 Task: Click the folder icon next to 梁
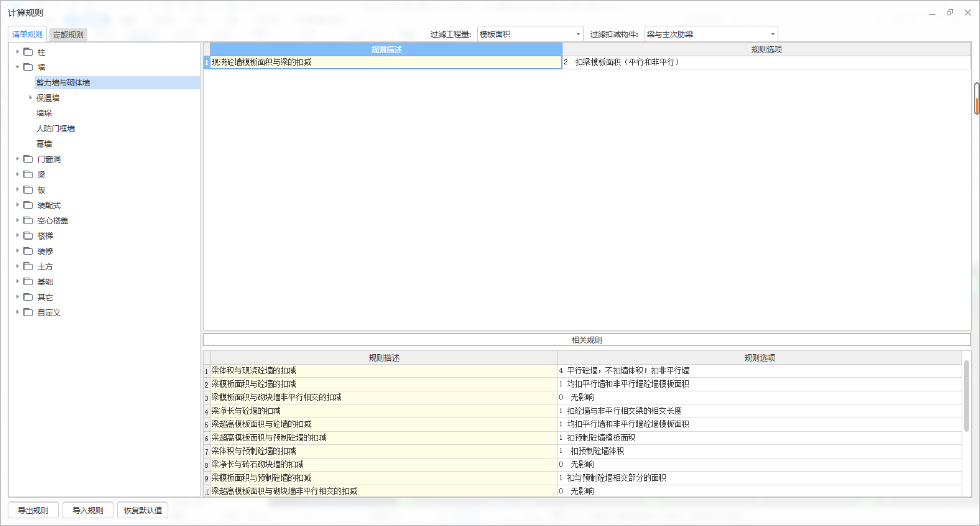click(x=28, y=174)
